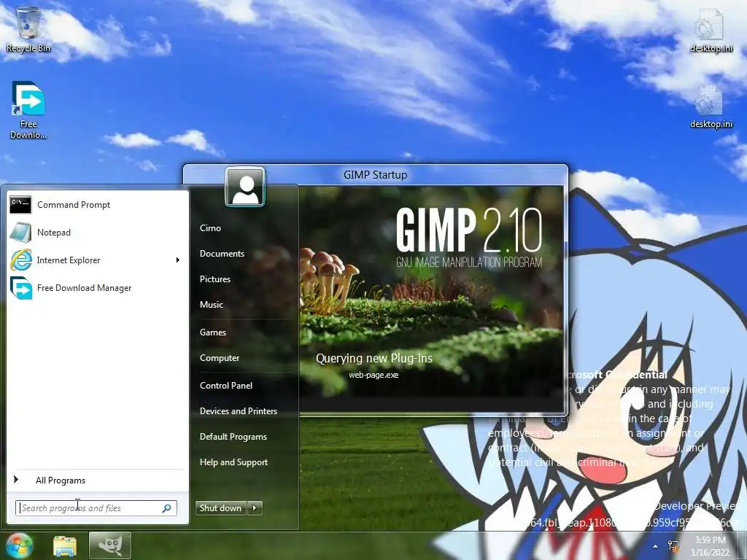The image size is (747, 560).
Task: Show hidden tray icons arrow
Action: pyautogui.click(x=656, y=546)
